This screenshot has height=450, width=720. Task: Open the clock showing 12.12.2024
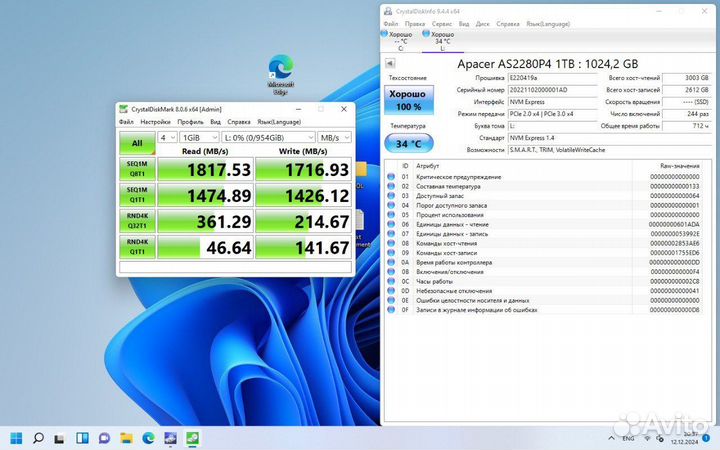point(684,438)
